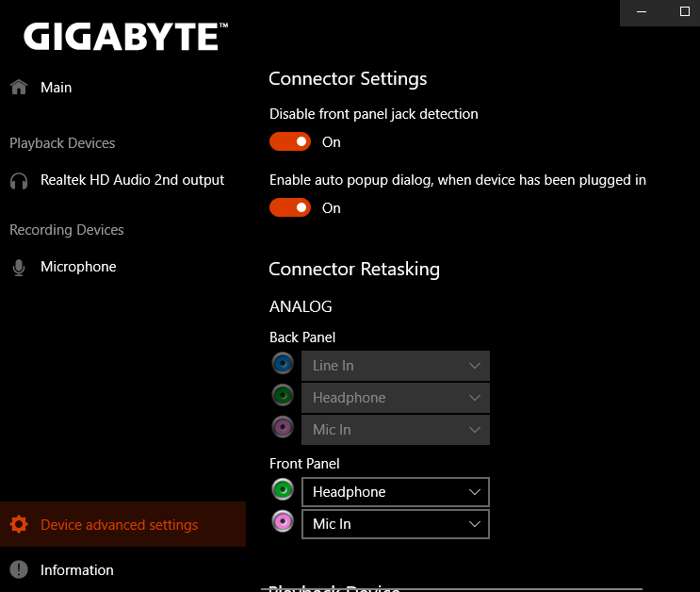Click the Back Panel label
This screenshot has width=700, height=592.
coord(302,337)
